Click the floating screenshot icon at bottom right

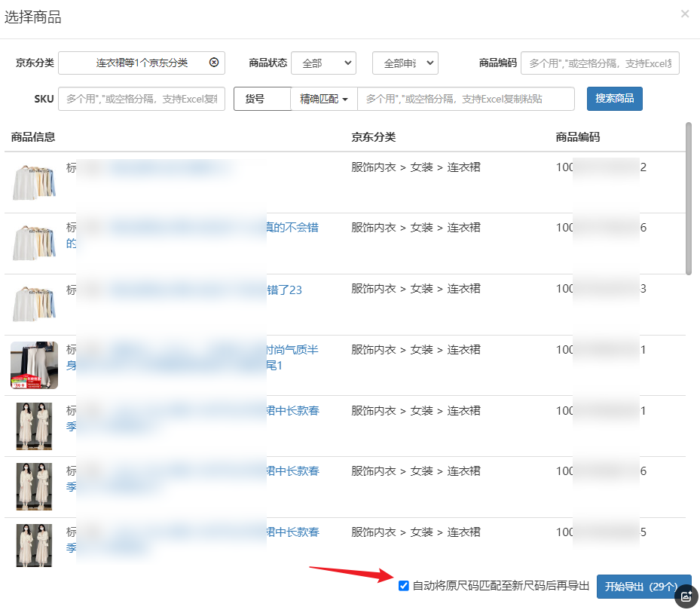point(686,596)
